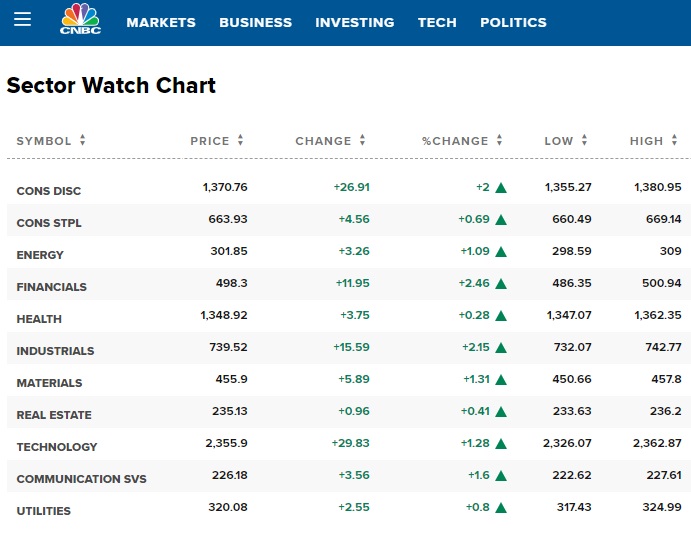
Task: Sort table by %CHANGE column arrows
Action: coord(499,140)
